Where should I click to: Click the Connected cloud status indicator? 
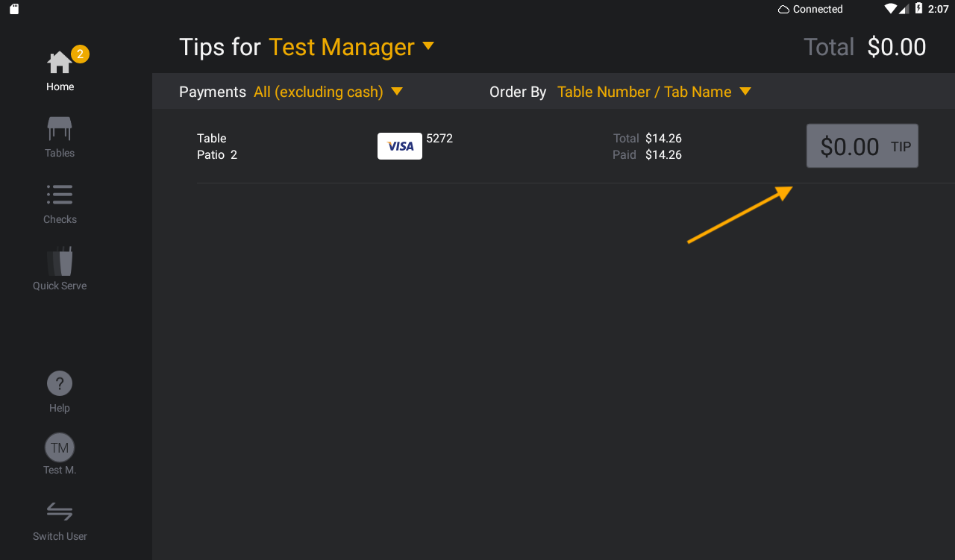(x=810, y=9)
